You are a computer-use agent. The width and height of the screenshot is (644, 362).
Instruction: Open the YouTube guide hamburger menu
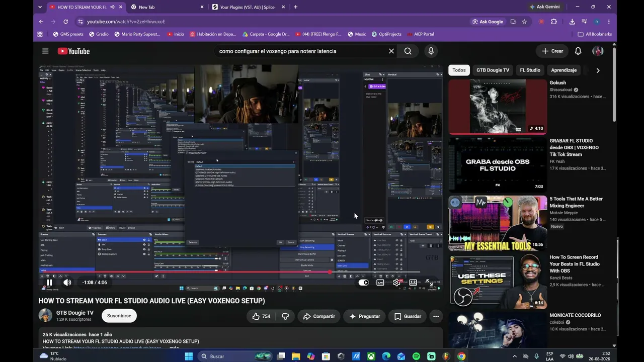coord(45,51)
